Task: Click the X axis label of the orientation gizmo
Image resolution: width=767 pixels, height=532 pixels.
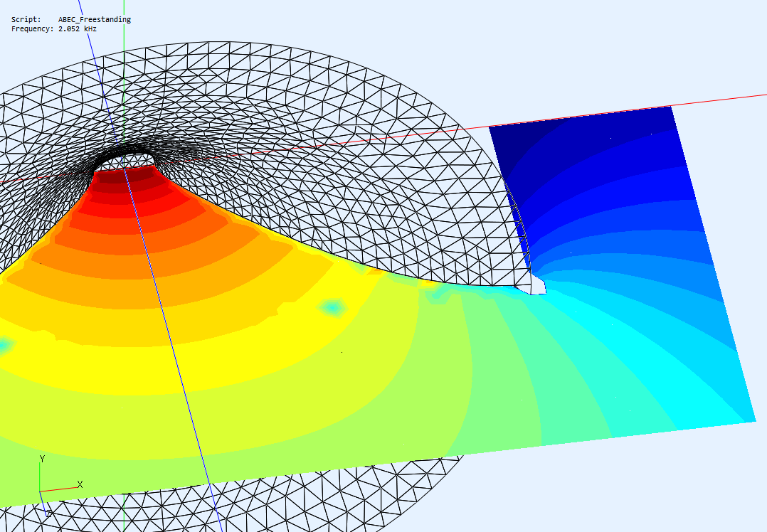Action: click(x=80, y=484)
